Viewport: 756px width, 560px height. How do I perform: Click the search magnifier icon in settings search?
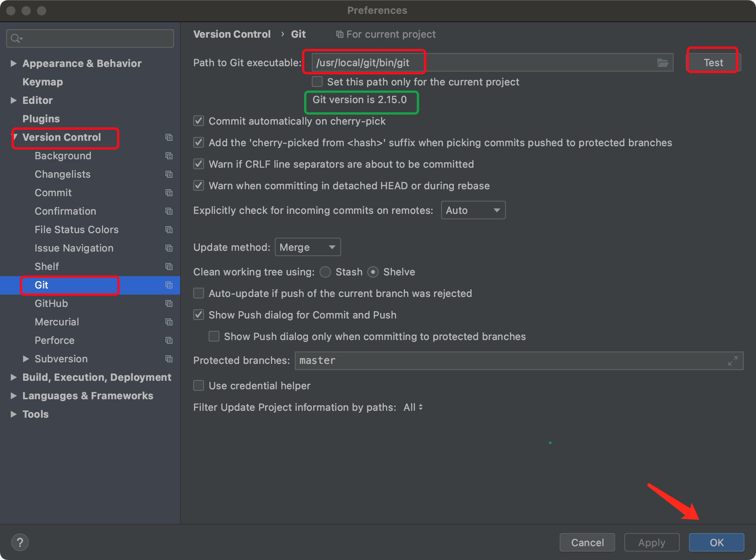click(16, 38)
